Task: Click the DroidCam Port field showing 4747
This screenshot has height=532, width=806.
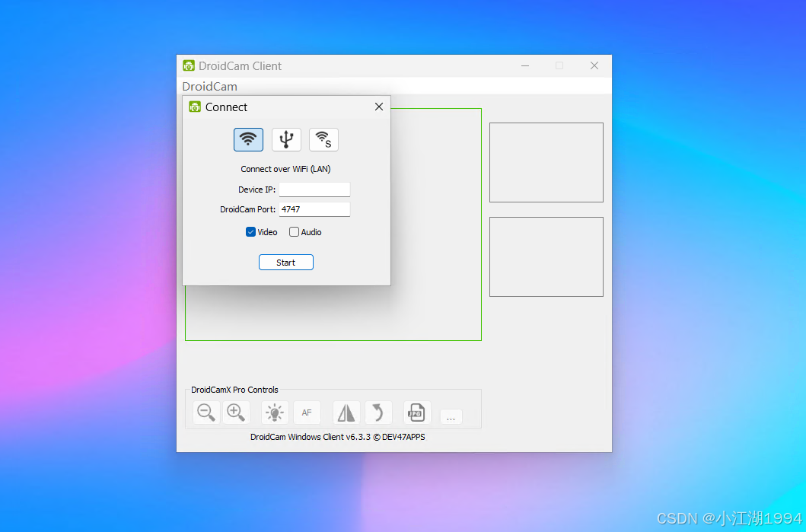Action: [x=314, y=209]
